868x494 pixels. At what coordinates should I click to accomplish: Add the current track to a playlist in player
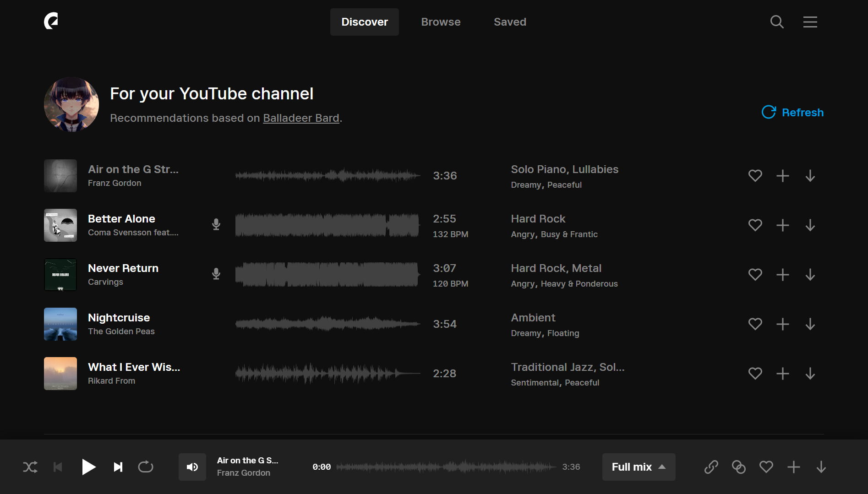click(x=794, y=467)
